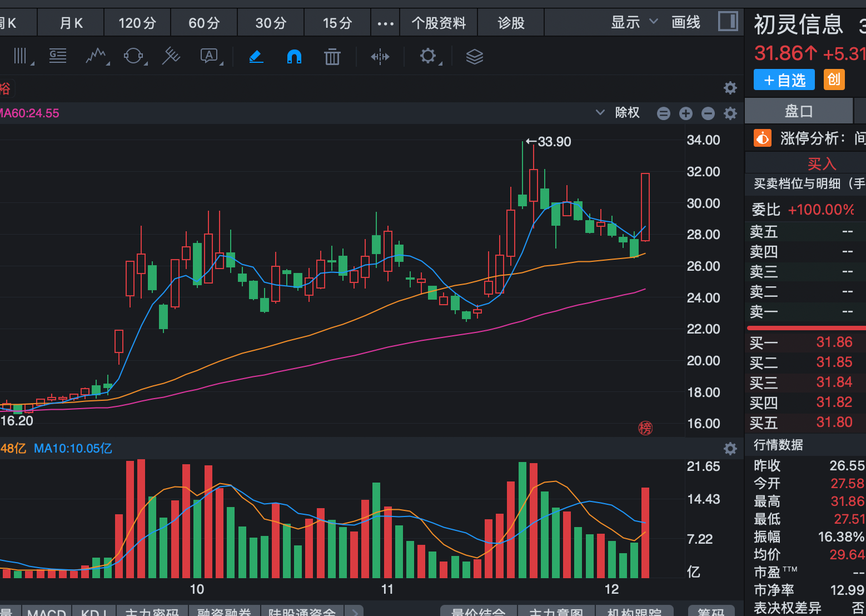Screen dimensions: 866x616
Task: Toggle the right side panel layout icon
Action: [x=728, y=22]
